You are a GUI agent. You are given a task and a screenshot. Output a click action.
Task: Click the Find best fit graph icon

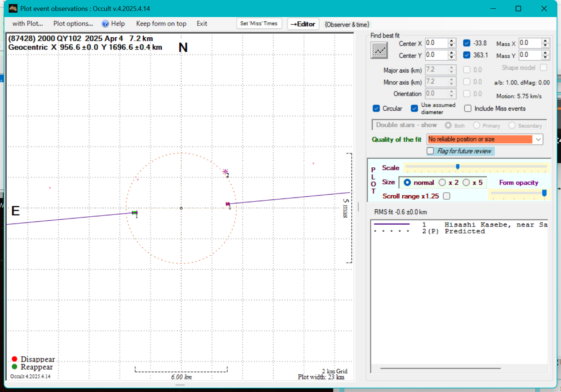379,50
